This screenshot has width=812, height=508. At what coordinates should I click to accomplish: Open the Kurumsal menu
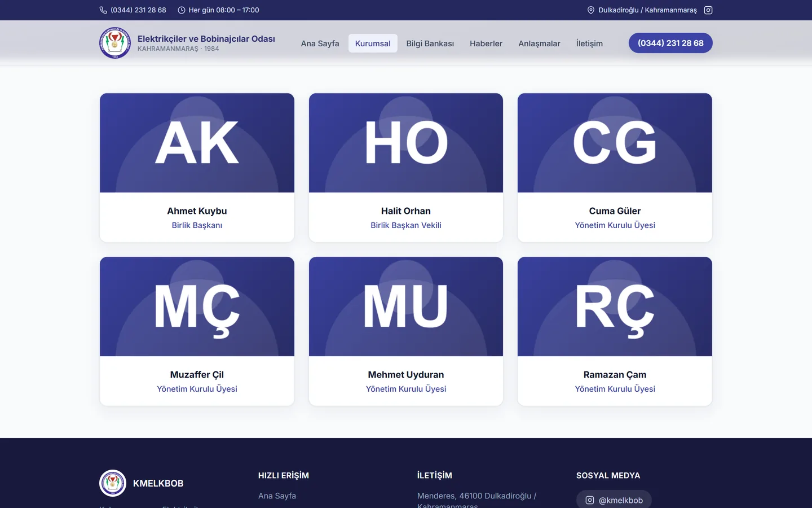pos(373,43)
